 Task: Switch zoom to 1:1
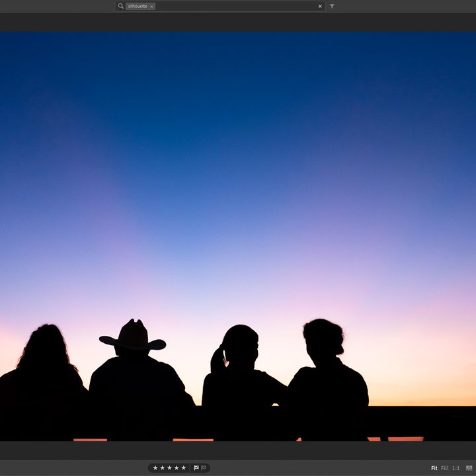(456, 468)
